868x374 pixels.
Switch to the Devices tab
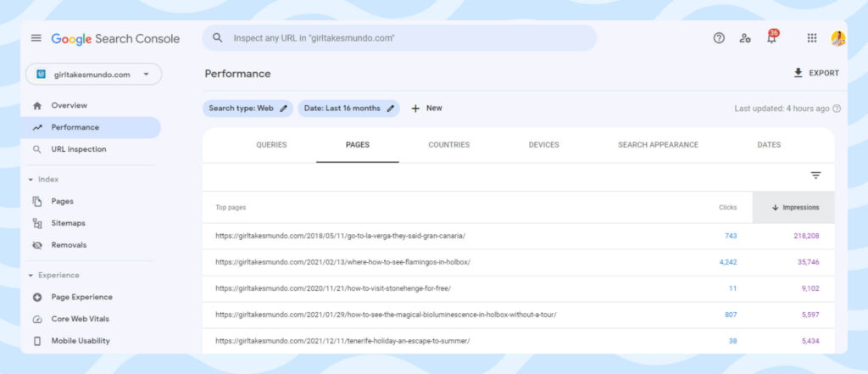(543, 145)
